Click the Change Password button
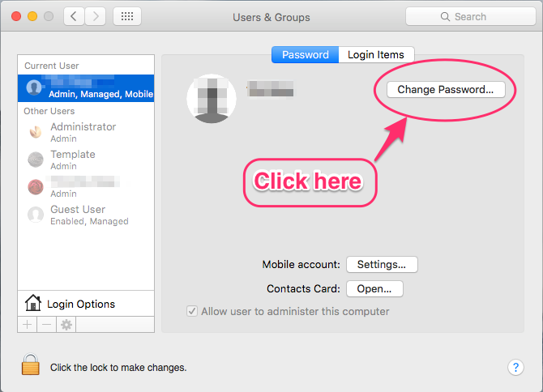Screen dimensions: 543x392 click(446, 90)
